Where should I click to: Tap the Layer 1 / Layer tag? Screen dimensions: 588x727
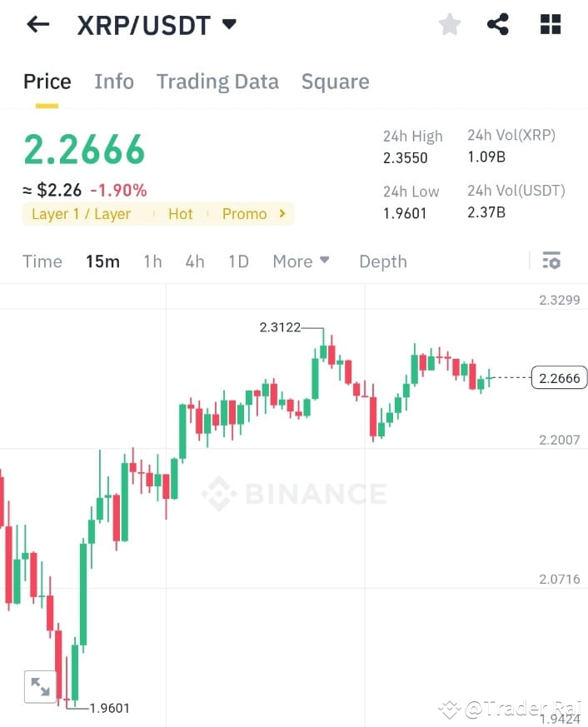81,213
